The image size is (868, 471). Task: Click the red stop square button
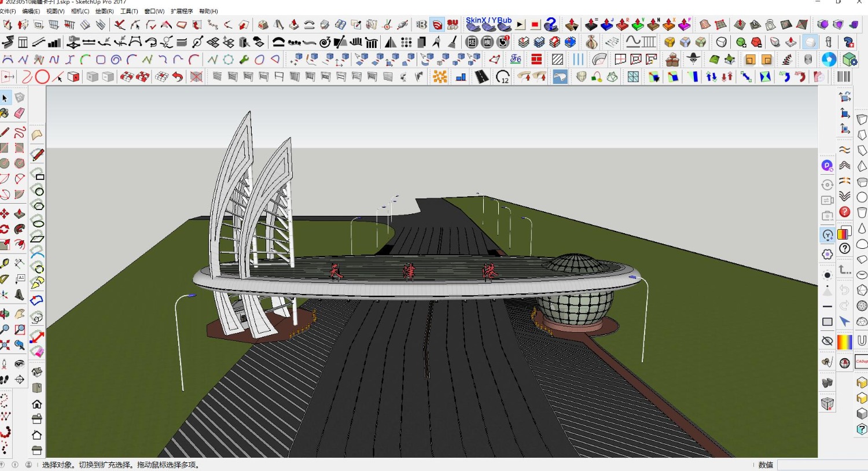coord(535,25)
